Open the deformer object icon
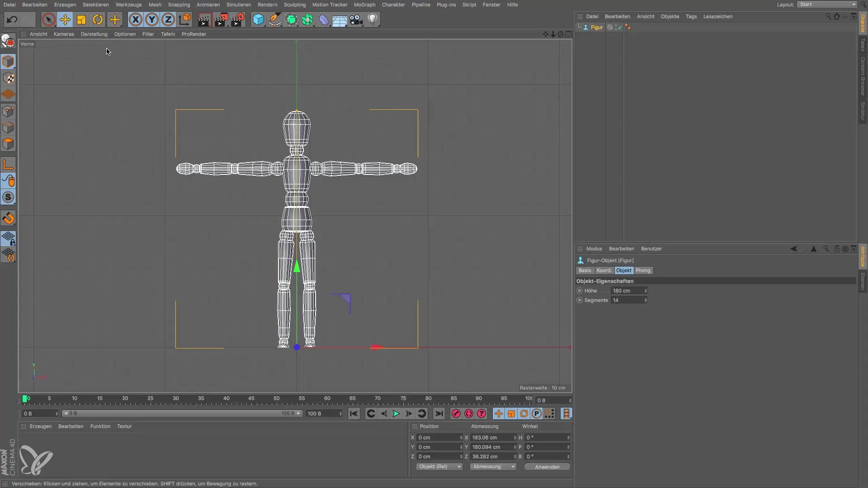This screenshot has width=868, height=488. click(x=324, y=20)
